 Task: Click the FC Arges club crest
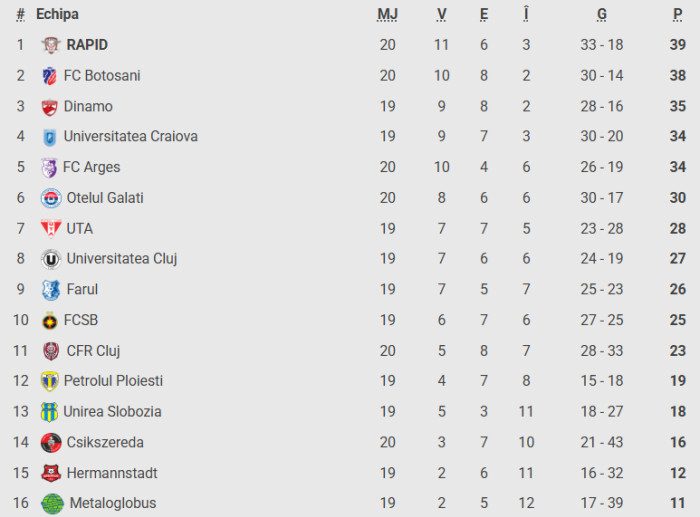pos(49,168)
